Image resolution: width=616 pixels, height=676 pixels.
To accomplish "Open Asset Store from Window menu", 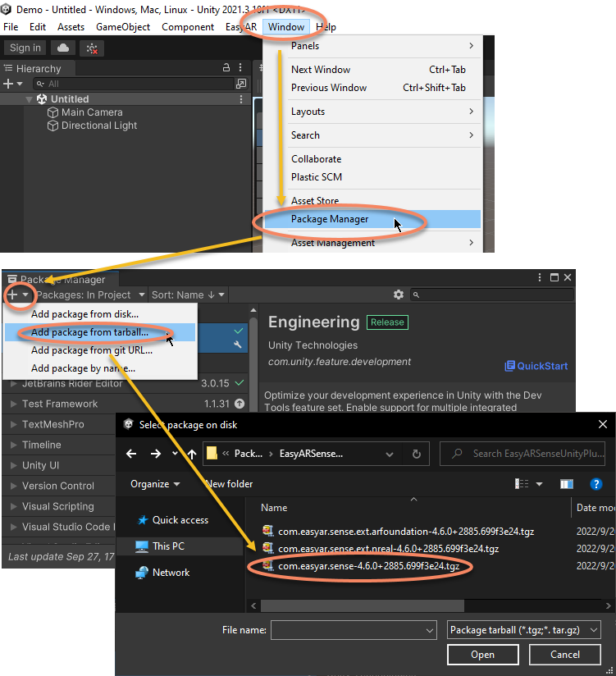I will click(x=372, y=201).
